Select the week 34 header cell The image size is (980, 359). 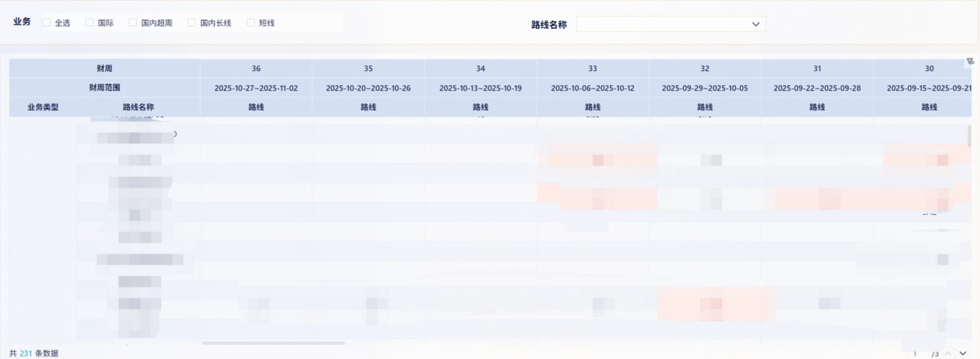[x=480, y=69]
